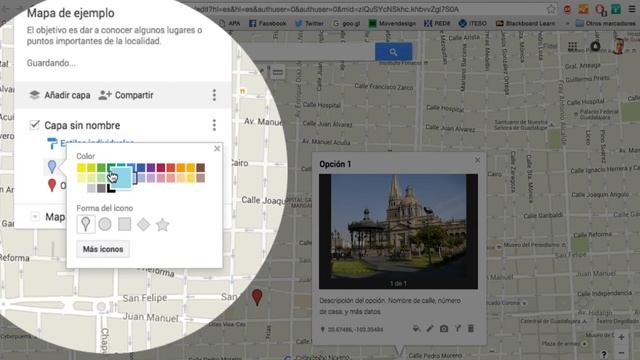Open the Mavendesign bookmark

click(x=392, y=23)
